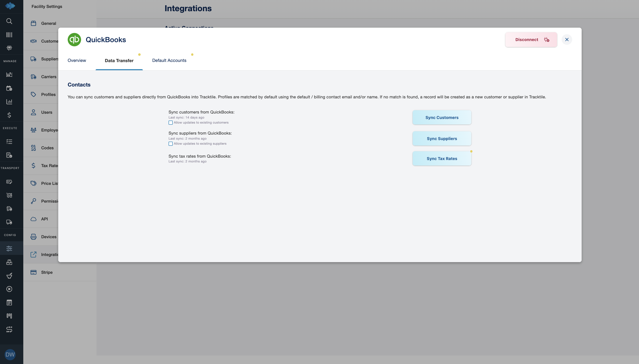The width and height of the screenshot is (639, 364).
Task: Select the Data Transfer tab
Action: point(119,61)
